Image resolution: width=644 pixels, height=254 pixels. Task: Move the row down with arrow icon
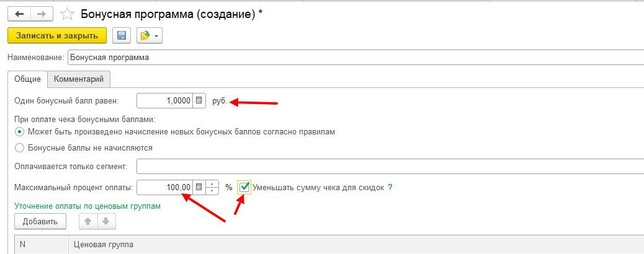105,221
